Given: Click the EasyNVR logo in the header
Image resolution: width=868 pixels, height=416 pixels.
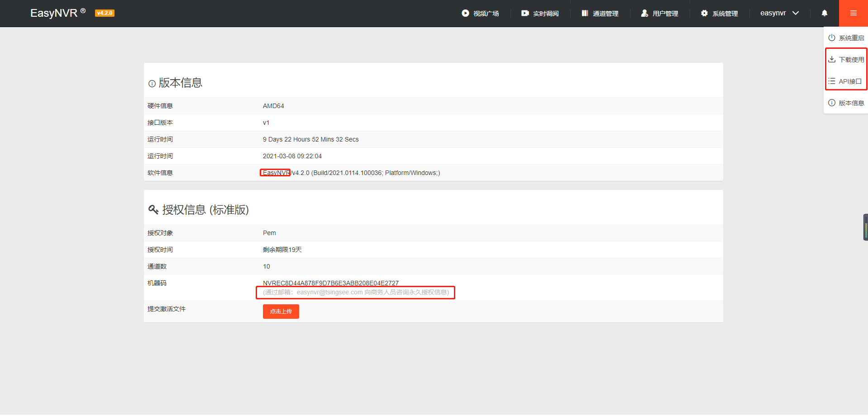Looking at the screenshot, I should [58, 13].
